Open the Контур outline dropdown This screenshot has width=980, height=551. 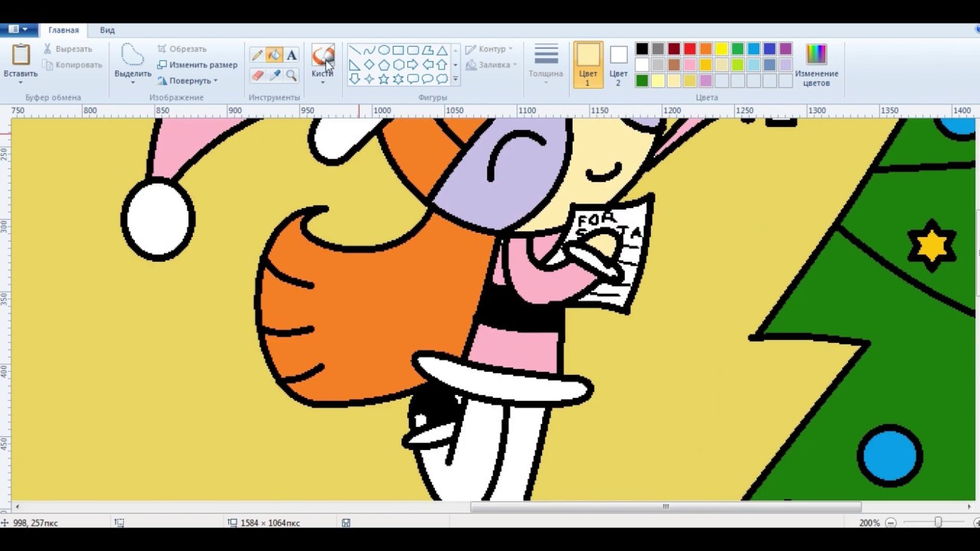point(489,49)
